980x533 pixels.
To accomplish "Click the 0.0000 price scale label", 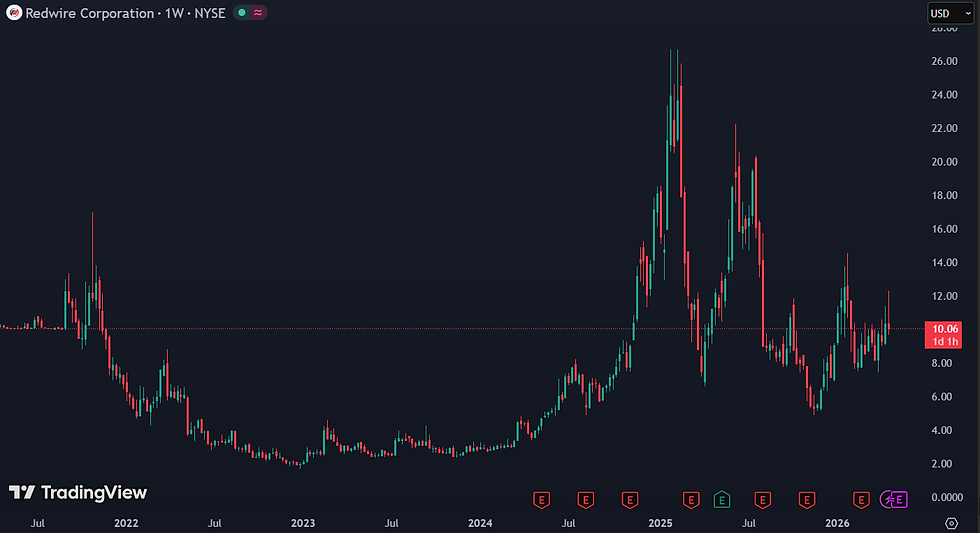I will pyautogui.click(x=947, y=497).
